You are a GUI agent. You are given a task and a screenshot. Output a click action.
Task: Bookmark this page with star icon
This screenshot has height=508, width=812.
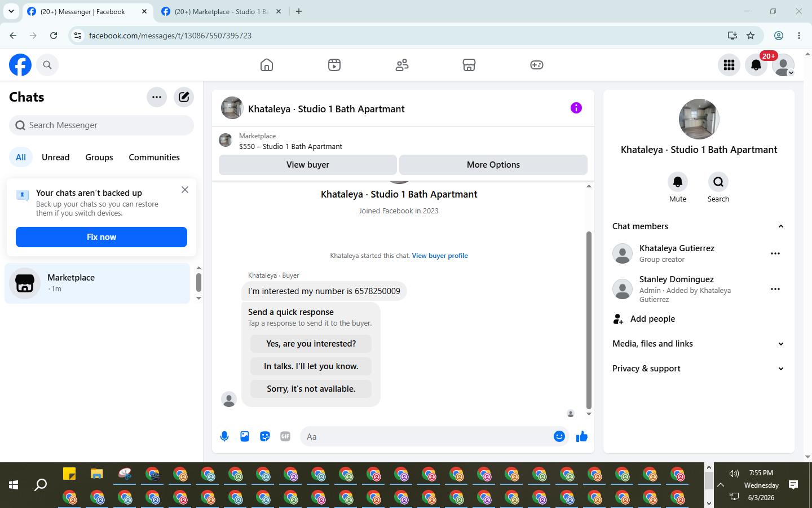[751, 36]
